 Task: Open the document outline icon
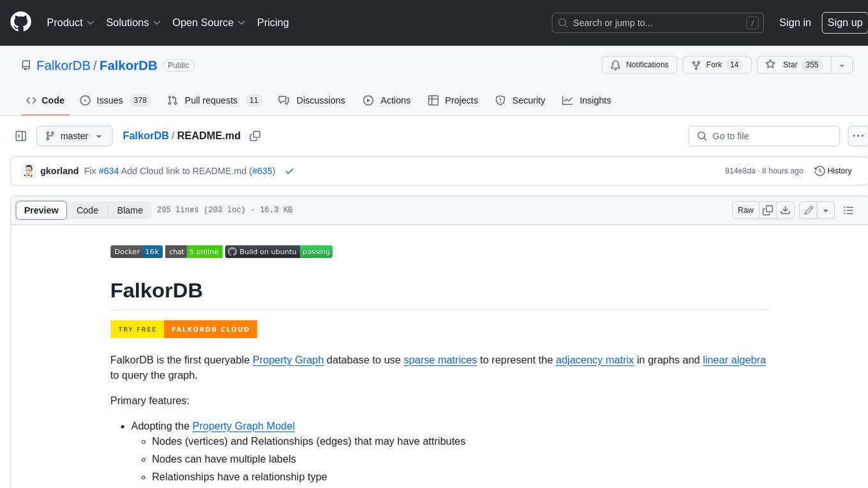pyautogui.click(x=848, y=210)
